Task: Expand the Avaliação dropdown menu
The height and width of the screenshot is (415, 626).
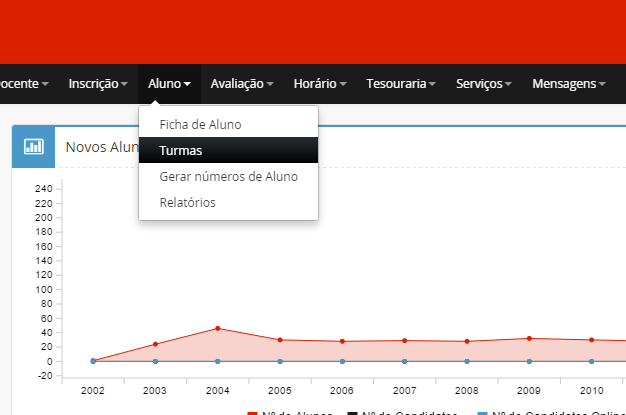Action: (x=242, y=84)
